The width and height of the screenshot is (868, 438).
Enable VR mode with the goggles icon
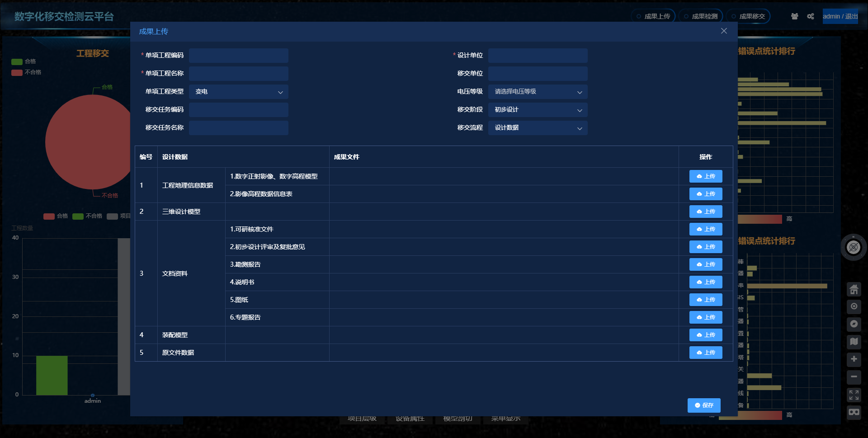pos(854,412)
